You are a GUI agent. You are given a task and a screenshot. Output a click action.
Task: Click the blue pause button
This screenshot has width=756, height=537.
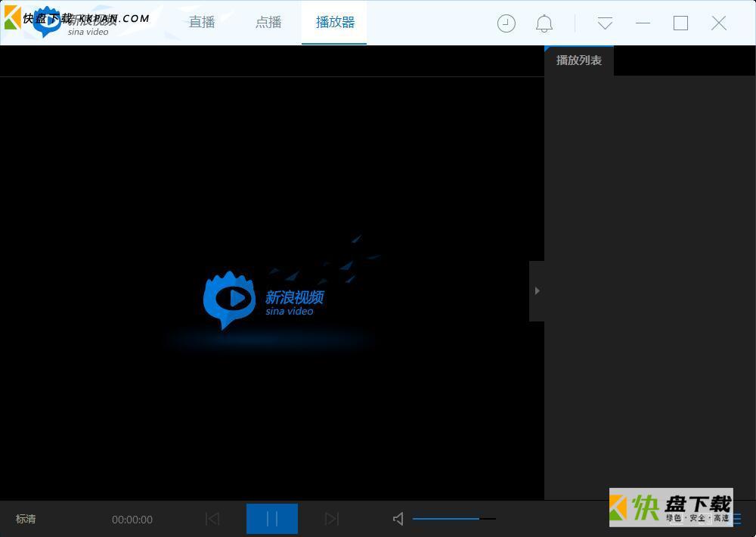[x=272, y=519]
